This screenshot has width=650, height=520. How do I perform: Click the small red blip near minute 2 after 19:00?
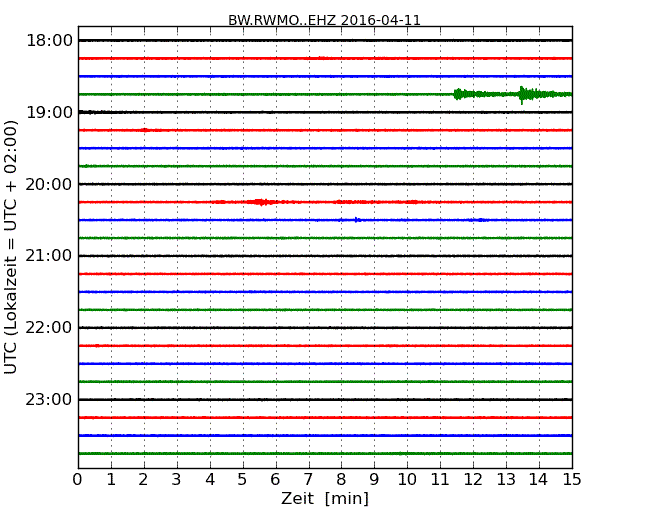(145, 130)
